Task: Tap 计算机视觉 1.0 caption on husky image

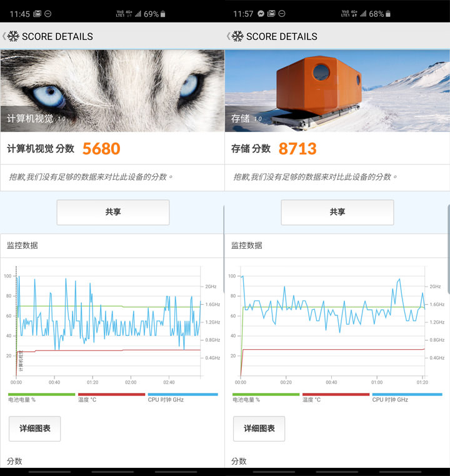Action: click(x=36, y=119)
